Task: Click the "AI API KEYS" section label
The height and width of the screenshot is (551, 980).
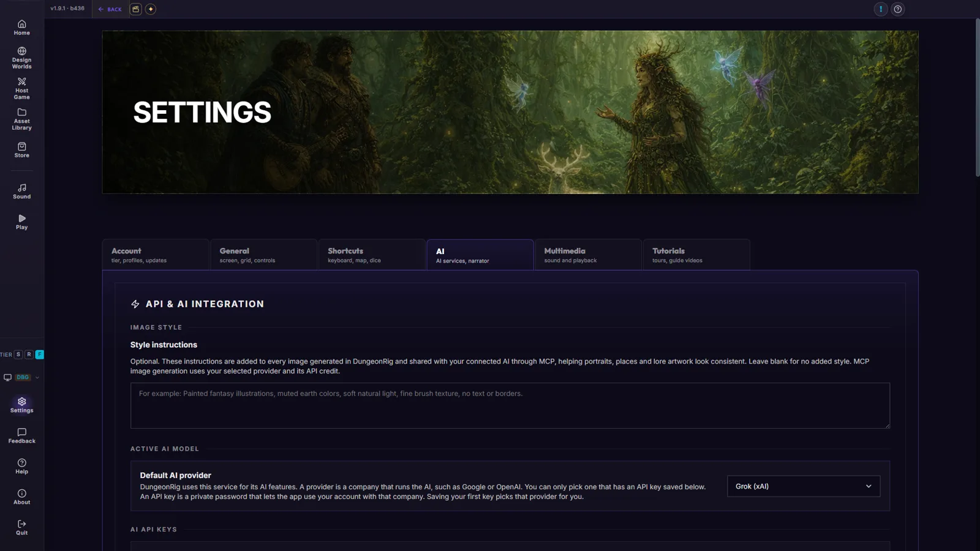Action: coord(153,530)
